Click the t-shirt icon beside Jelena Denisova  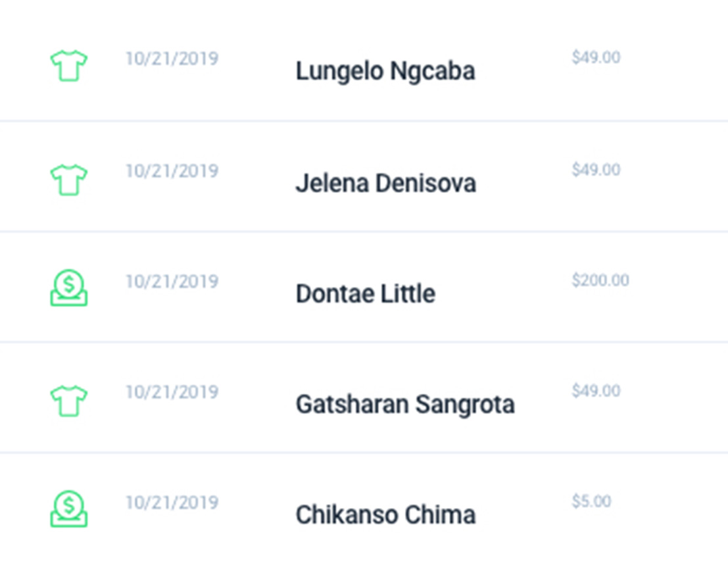(x=68, y=180)
